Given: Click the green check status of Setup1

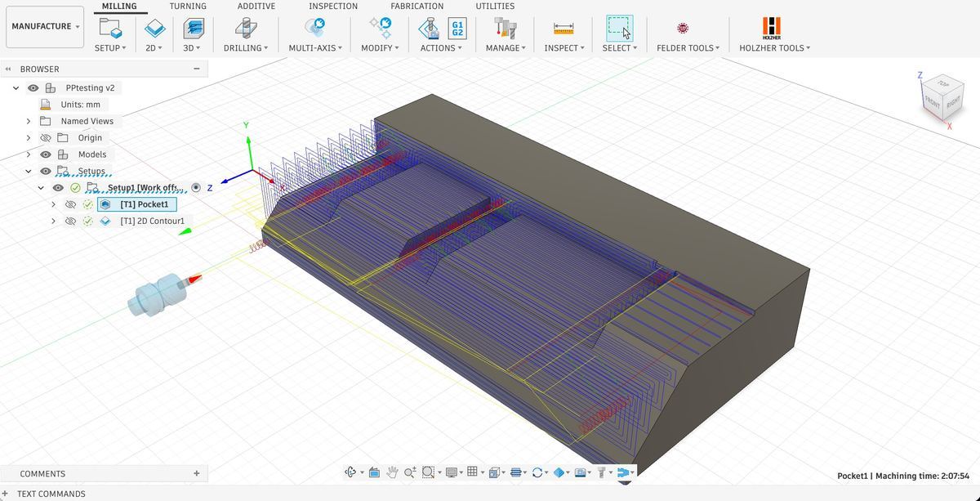Looking at the screenshot, I should [75, 187].
